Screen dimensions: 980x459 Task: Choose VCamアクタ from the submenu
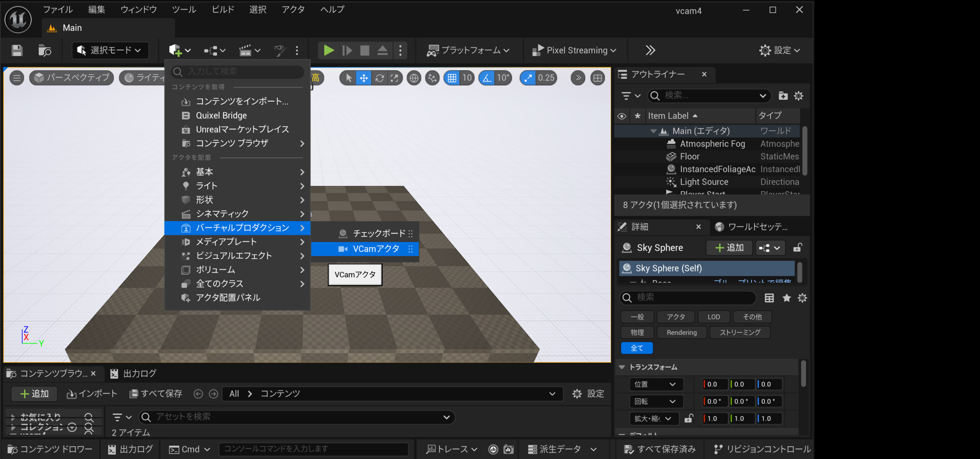375,249
